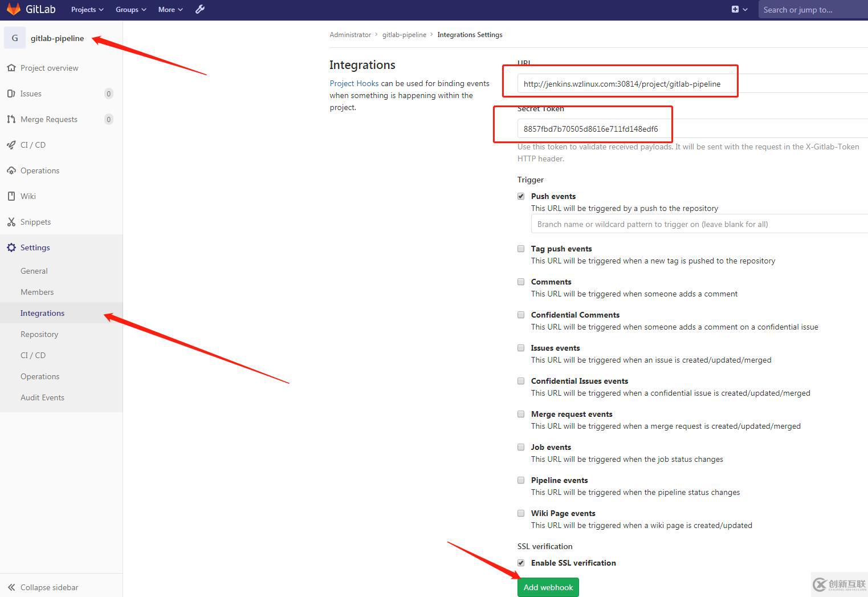
Task: Tick the Merge request events checkbox
Action: (521, 414)
